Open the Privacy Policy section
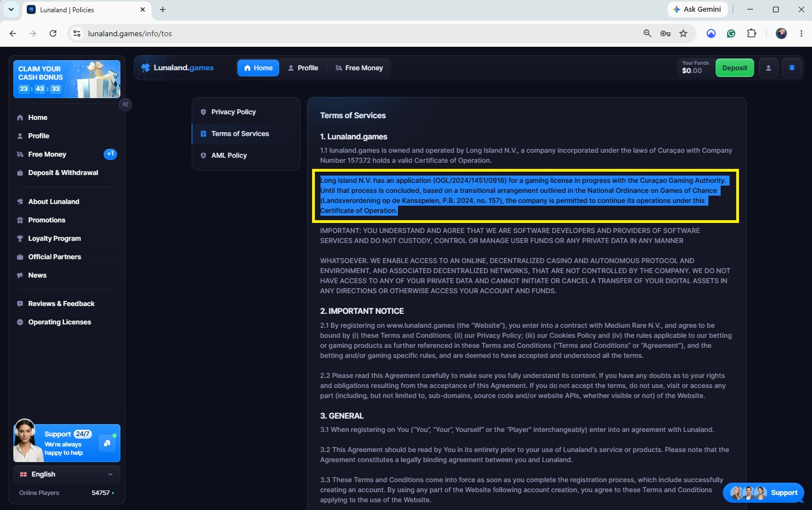This screenshot has height=510, width=812. coord(245,112)
